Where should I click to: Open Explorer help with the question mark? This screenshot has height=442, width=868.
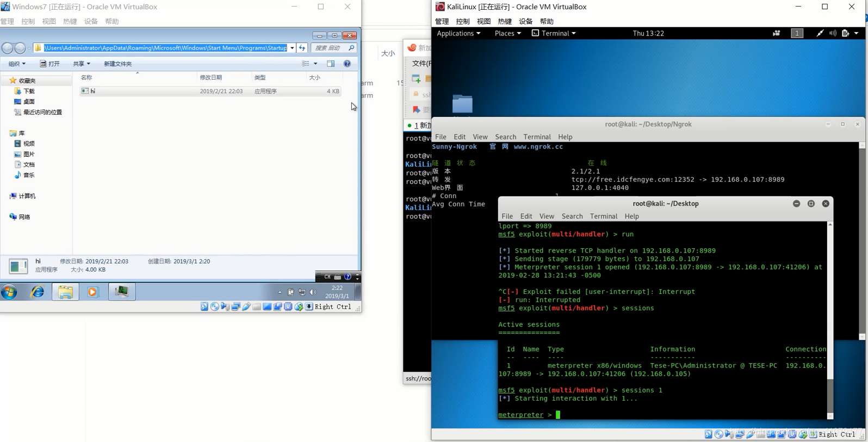[x=347, y=64]
